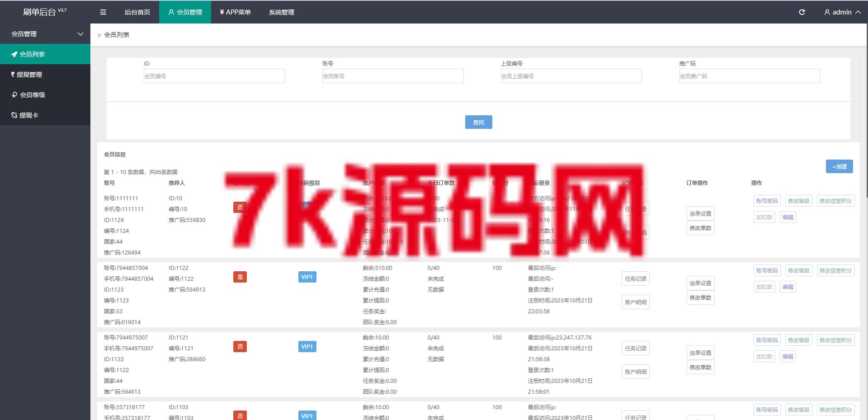Click 编辑 for account 1111111

(x=788, y=217)
